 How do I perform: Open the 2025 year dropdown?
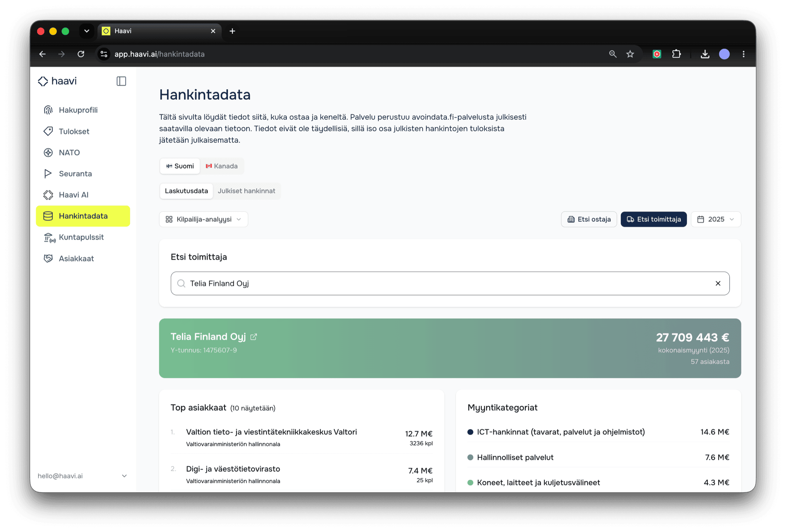coord(716,219)
